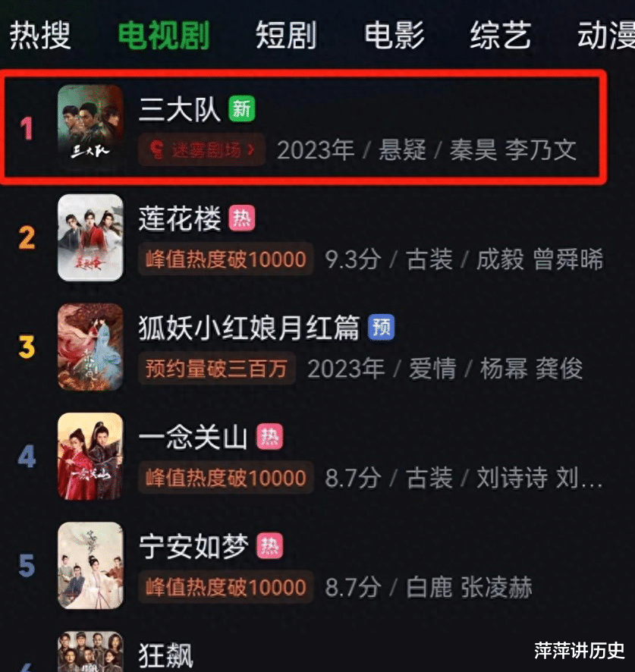Viewport: 635px width, 672px height.
Task: Click the blue 预 badge on 狐妖小红娘月红篇
Action: click(x=381, y=328)
